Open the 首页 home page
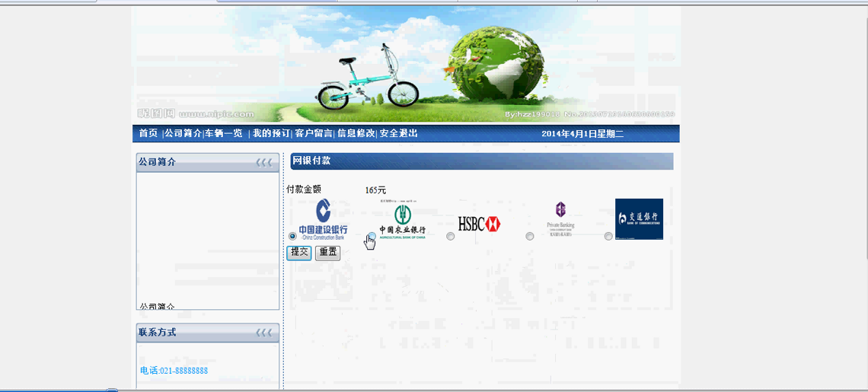The image size is (868, 392). click(148, 133)
